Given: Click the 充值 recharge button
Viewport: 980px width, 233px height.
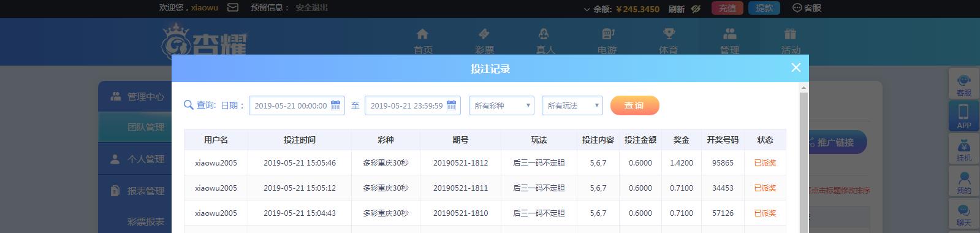Looking at the screenshot, I should tap(727, 8).
